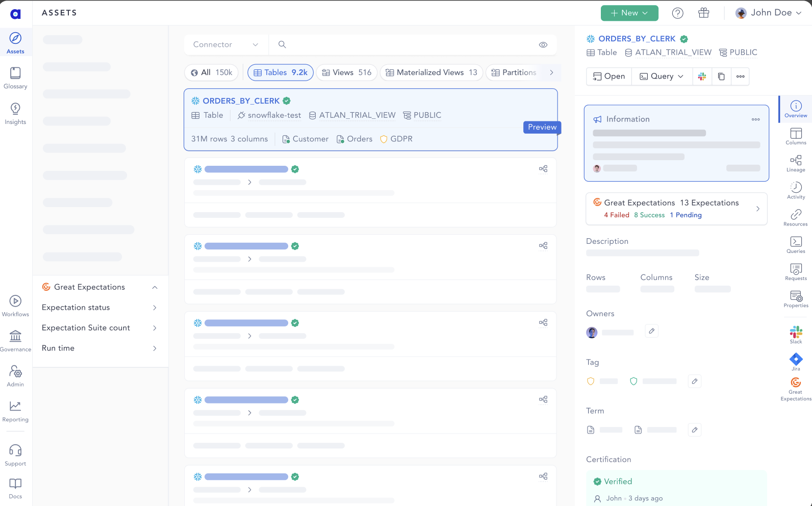Select the All 150k tab
Screen dimensions: 812x506
click(211, 72)
